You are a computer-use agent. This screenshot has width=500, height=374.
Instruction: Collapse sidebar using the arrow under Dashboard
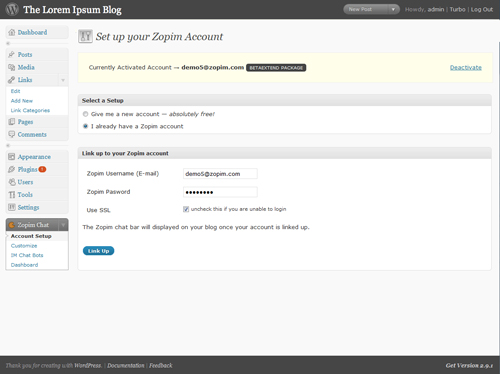[x=8, y=43]
